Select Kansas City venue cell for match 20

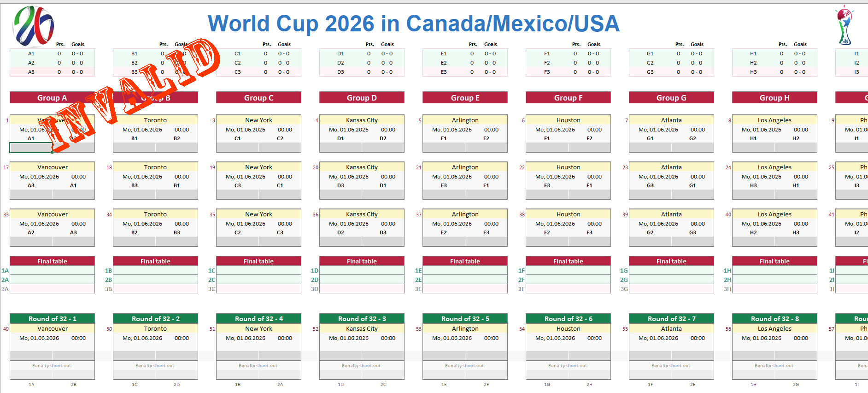tap(362, 167)
